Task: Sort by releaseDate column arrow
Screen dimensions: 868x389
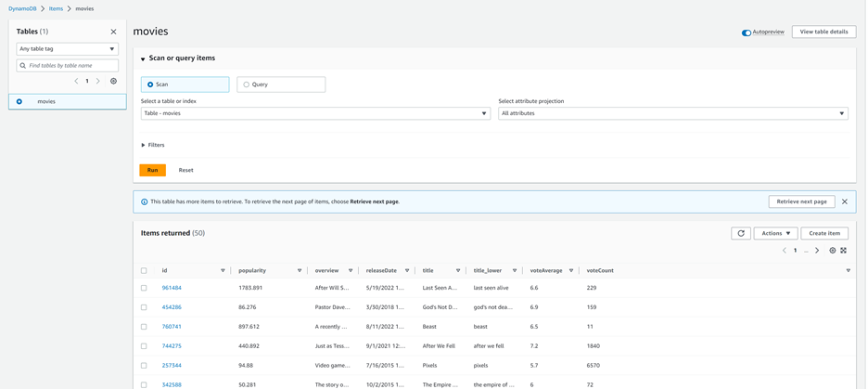Action: pos(407,270)
